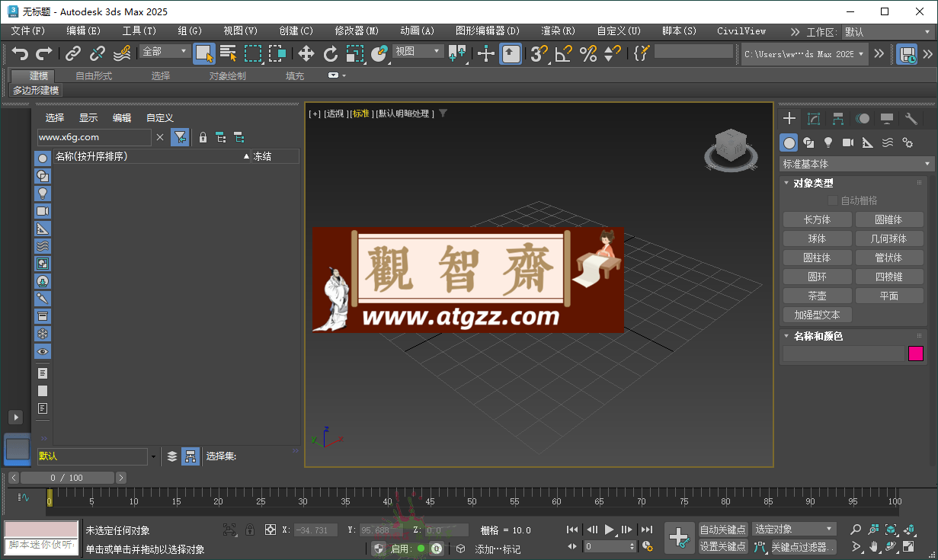The height and width of the screenshot is (560, 938).
Task: Open the 选定对象 key filter dropdown
Action: (x=794, y=529)
